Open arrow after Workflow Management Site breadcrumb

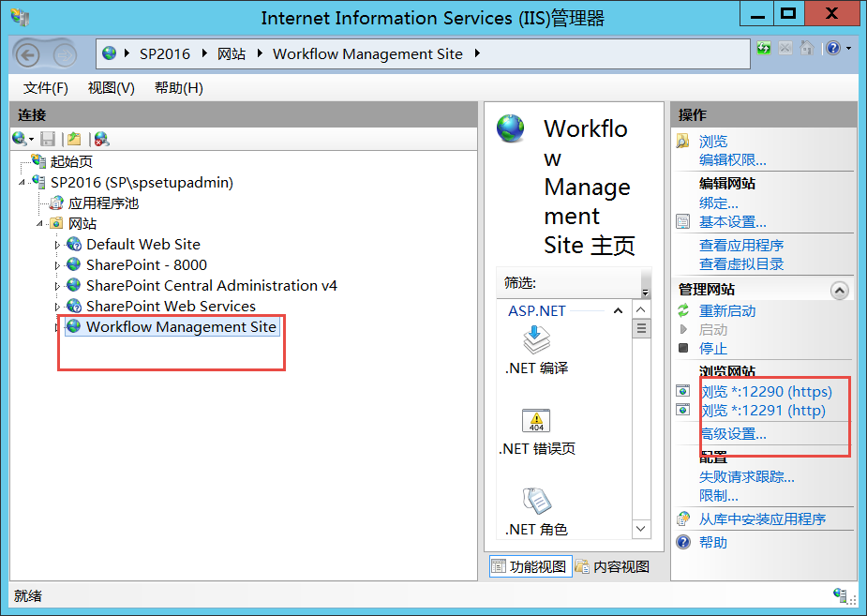[x=477, y=53]
